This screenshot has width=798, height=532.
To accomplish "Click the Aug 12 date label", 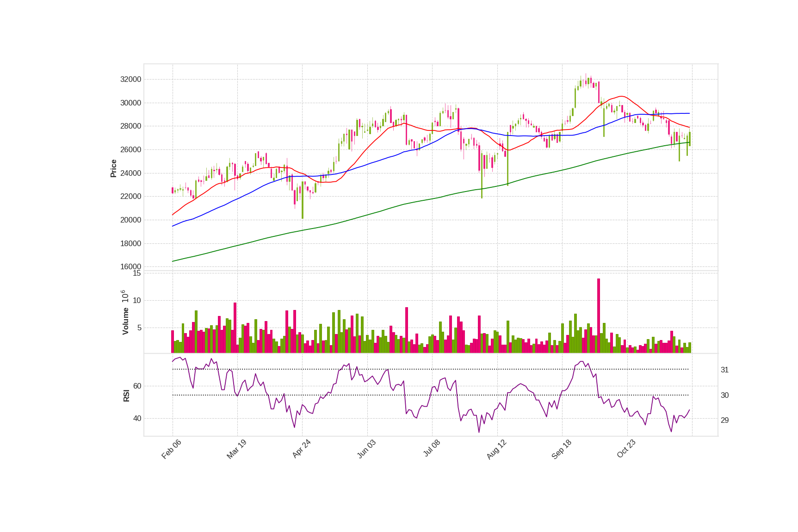I will (x=496, y=449).
